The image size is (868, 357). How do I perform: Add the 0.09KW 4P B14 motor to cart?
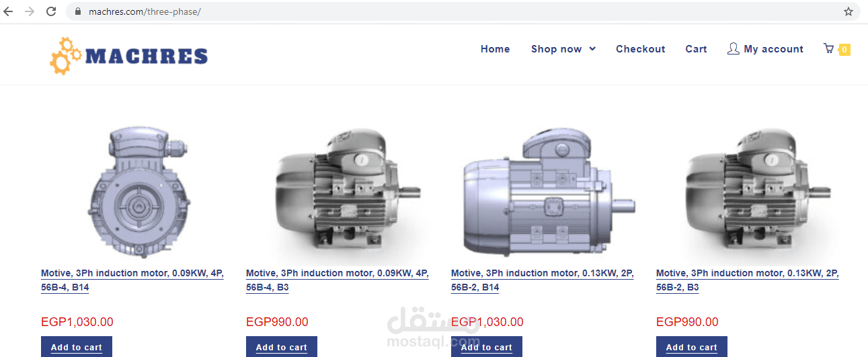click(x=77, y=347)
